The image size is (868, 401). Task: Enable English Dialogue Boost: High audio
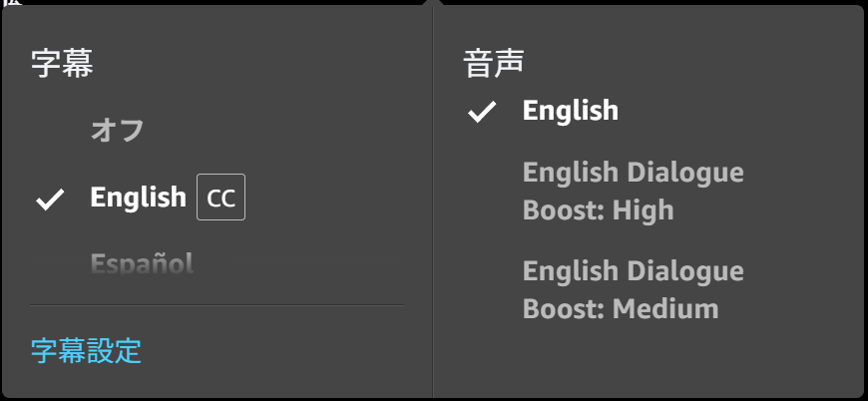(x=633, y=192)
